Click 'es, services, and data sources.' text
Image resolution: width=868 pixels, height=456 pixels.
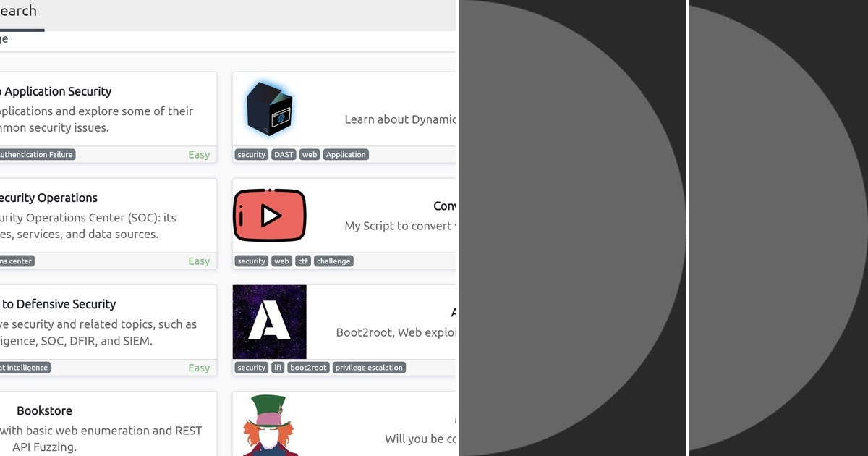pyautogui.click(x=79, y=234)
